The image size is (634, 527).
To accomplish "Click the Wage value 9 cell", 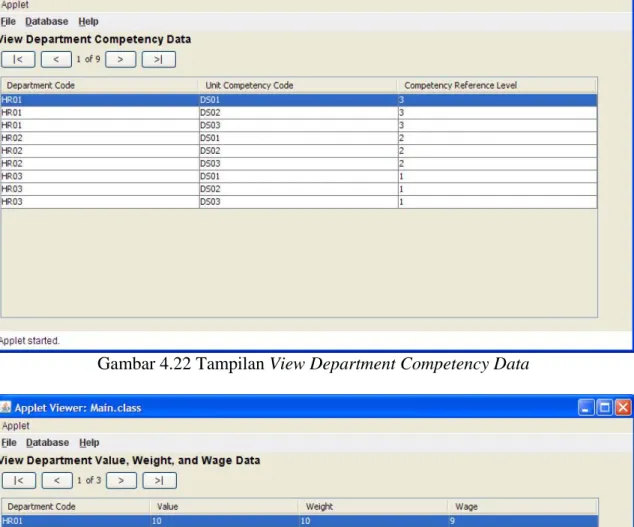I will click(x=523, y=521).
